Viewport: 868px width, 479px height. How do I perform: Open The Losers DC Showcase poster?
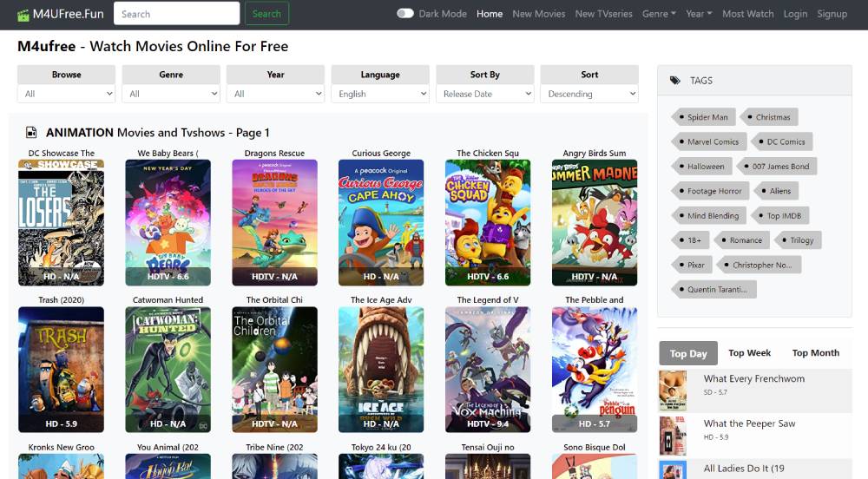click(x=61, y=223)
